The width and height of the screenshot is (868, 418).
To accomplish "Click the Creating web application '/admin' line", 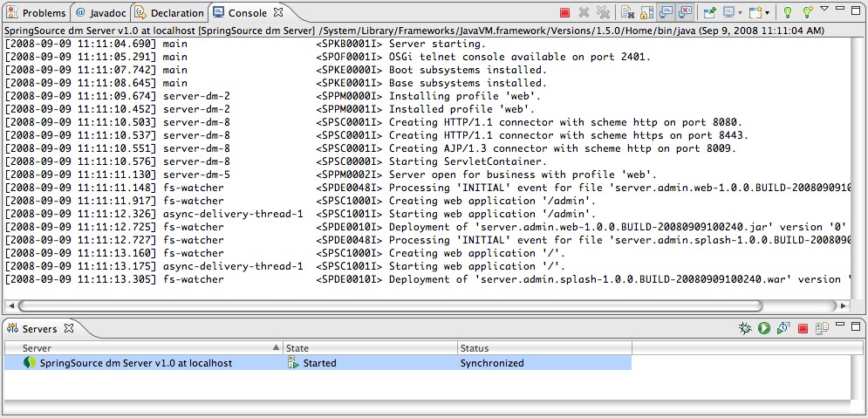I will point(300,201).
